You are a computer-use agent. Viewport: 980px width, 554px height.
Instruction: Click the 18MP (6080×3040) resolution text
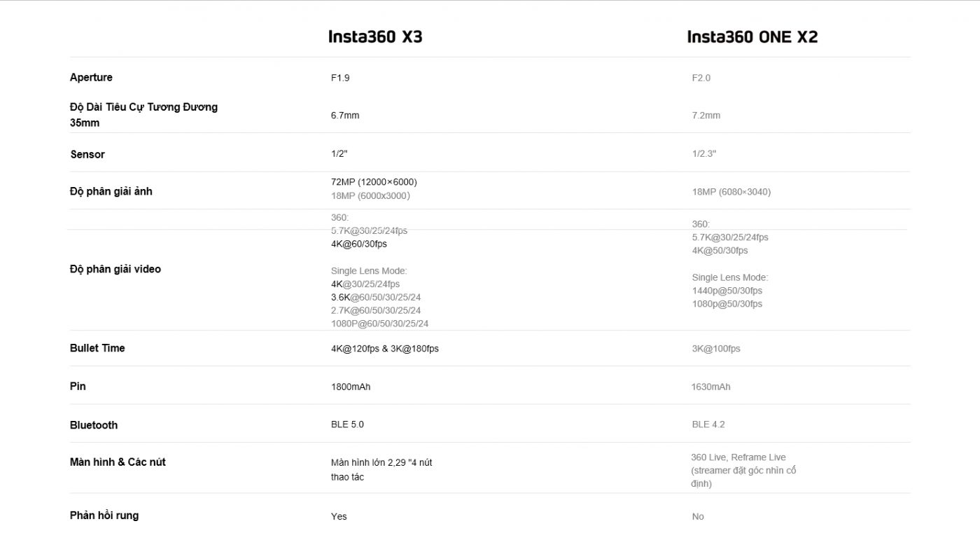click(731, 192)
